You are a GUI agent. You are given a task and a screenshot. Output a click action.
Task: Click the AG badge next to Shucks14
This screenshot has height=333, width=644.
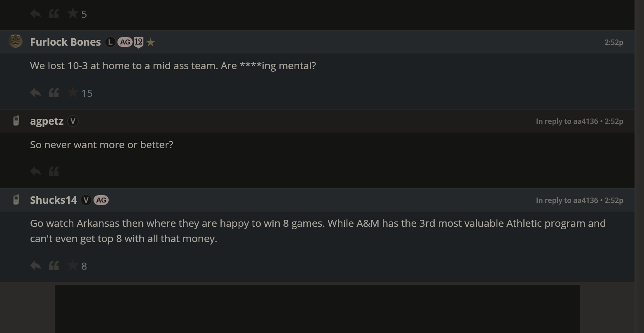(x=101, y=200)
